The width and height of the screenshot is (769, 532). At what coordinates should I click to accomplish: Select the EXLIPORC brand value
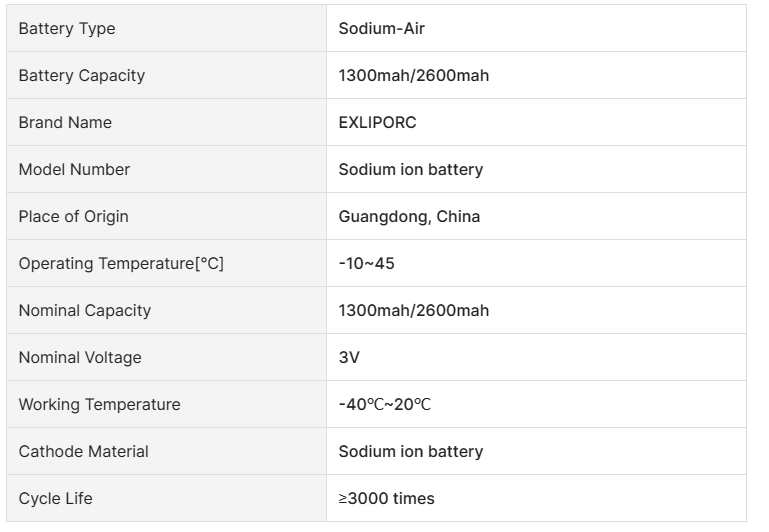(x=377, y=123)
